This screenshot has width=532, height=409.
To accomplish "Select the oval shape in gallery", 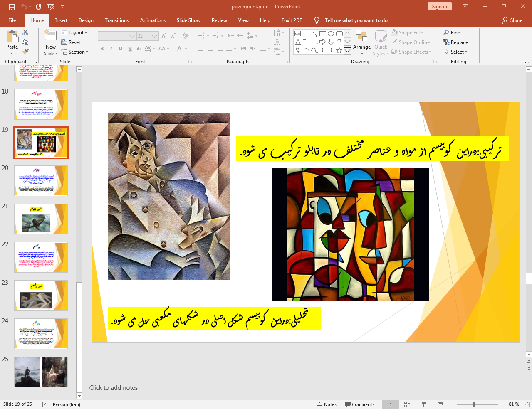I will point(331,34).
